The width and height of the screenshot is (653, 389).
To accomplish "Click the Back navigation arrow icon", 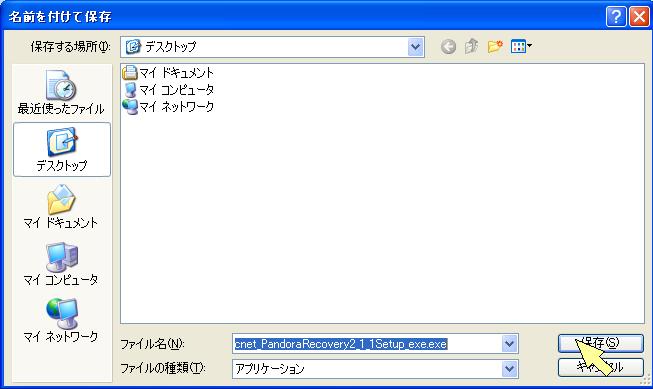I will pyautogui.click(x=448, y=47).
